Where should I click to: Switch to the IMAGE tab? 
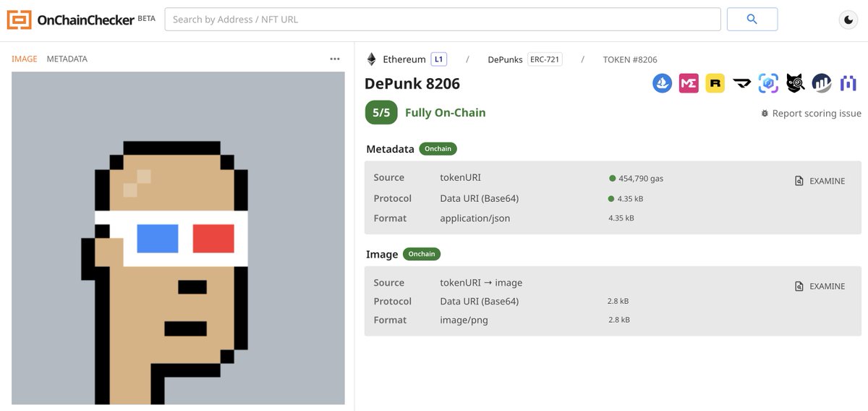coord(25,59)
